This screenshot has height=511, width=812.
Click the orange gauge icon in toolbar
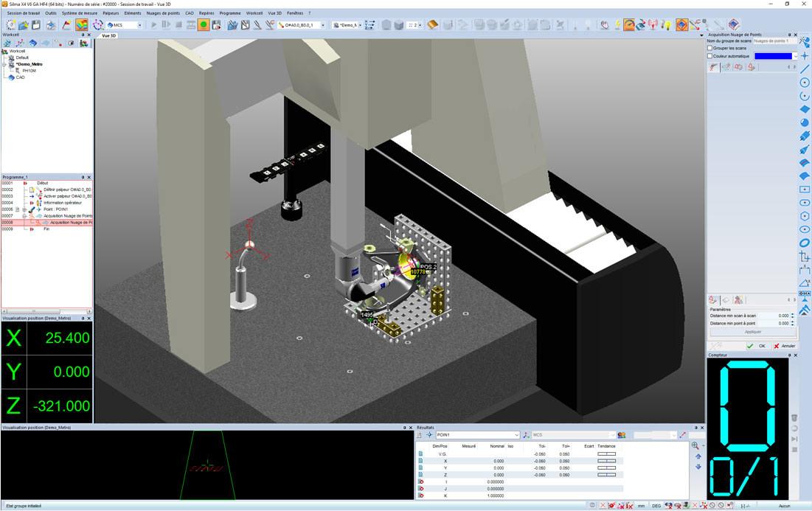point(628,25)
